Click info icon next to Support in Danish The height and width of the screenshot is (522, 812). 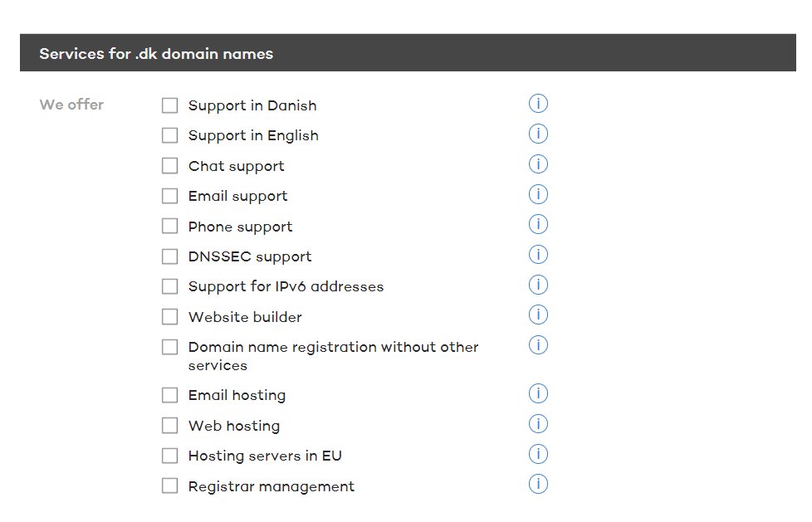pos(538,104)
